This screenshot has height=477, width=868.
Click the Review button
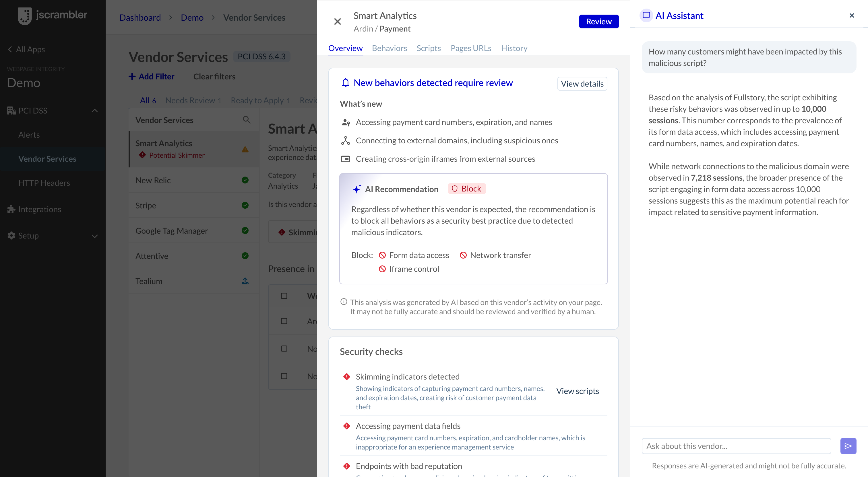599,21
